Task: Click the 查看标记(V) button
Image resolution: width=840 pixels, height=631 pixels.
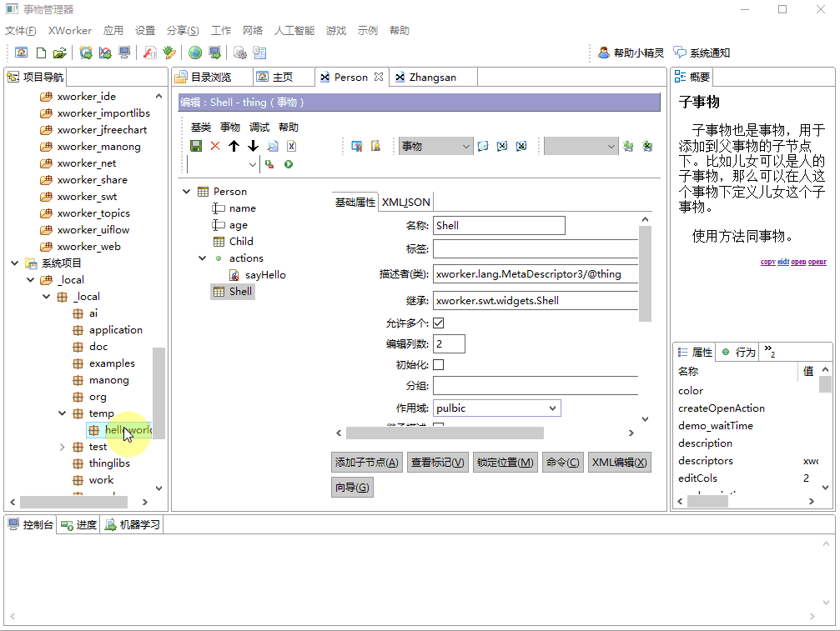Action: 437,462
